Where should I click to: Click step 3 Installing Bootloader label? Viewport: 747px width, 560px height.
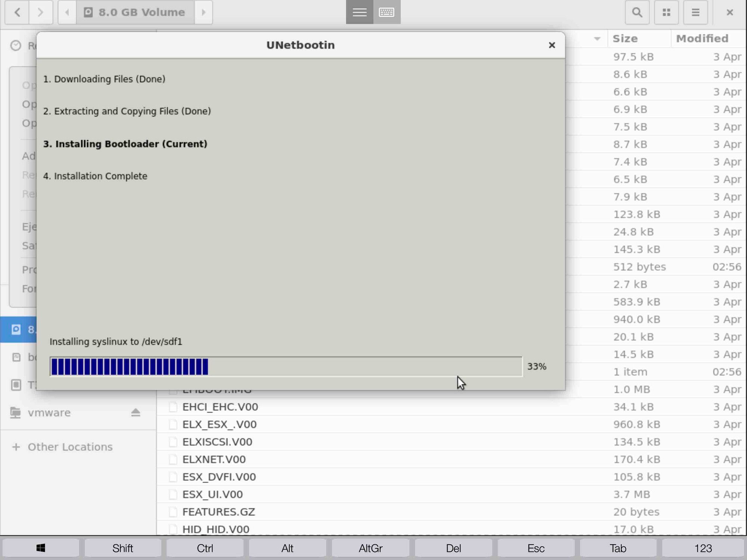(x=125, y=144)
